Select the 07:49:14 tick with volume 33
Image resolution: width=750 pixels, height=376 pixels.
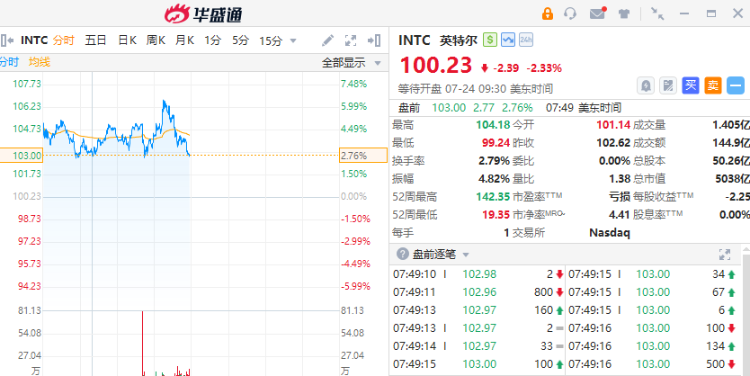478,346
